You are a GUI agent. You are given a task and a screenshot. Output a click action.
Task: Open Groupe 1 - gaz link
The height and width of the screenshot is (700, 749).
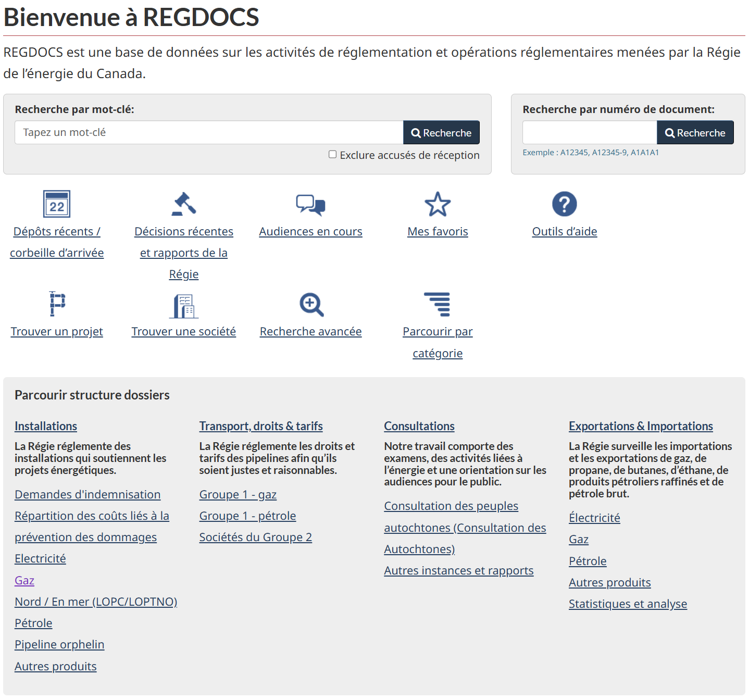[238, 494]
